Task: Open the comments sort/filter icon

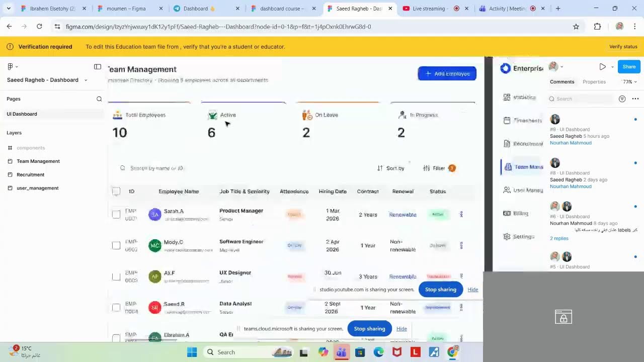Action: [622, 99]
